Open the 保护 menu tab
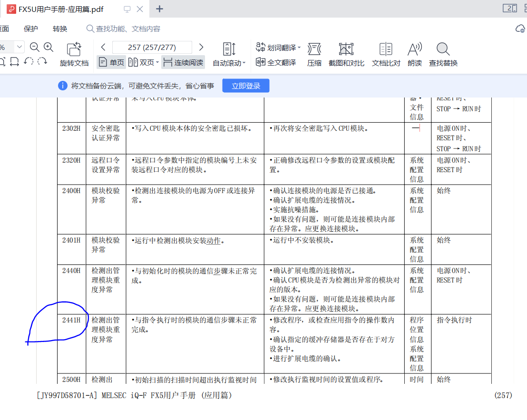Image resolution: width=527 pixels, height=420 pixels. coord(31,29)
